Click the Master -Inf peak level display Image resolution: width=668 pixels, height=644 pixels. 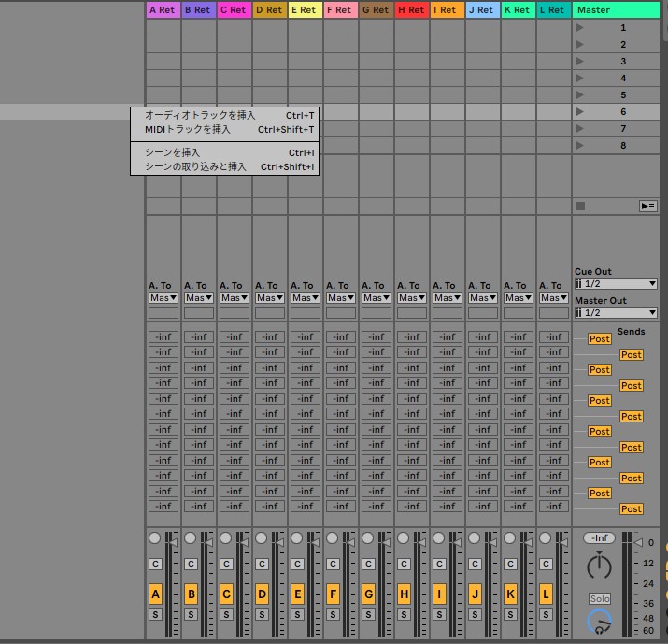tap(599, 537)
